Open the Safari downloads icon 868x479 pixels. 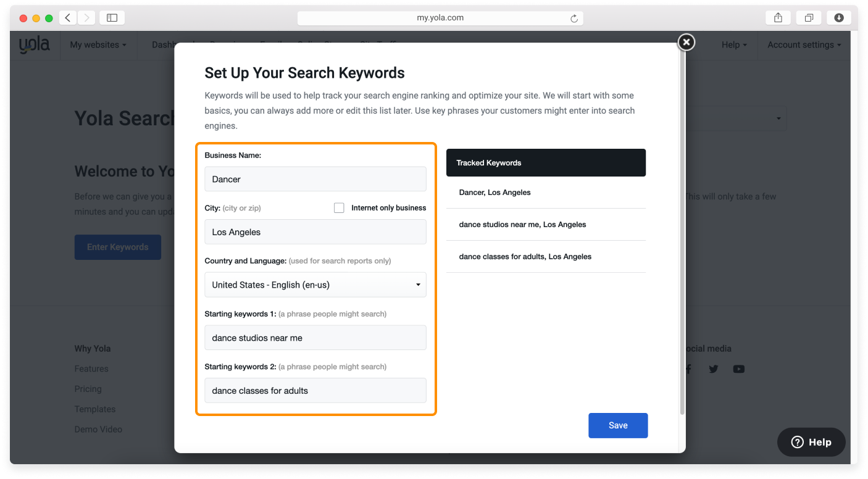838,18
